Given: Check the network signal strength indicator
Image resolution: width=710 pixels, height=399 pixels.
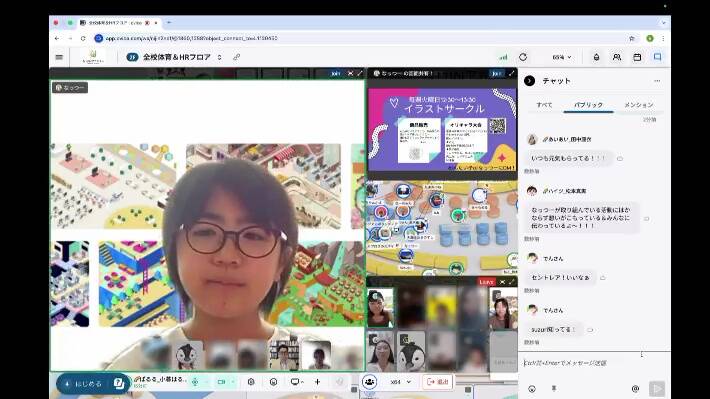Looking at the screenshot, I should [503, 57].
